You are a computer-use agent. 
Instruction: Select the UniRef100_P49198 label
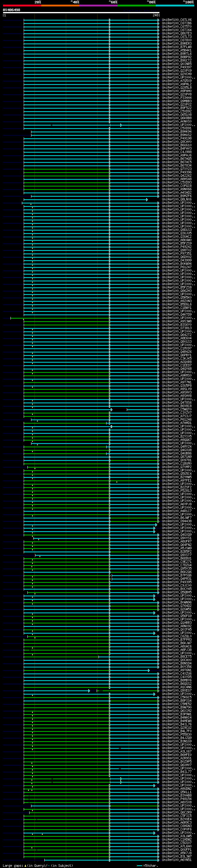click(177, 139)
